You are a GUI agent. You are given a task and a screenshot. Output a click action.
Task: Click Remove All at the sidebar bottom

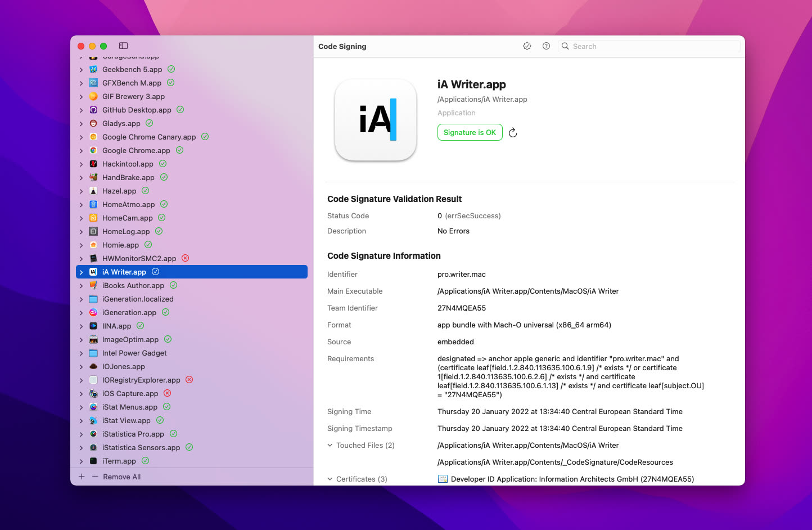coord(122,477)
